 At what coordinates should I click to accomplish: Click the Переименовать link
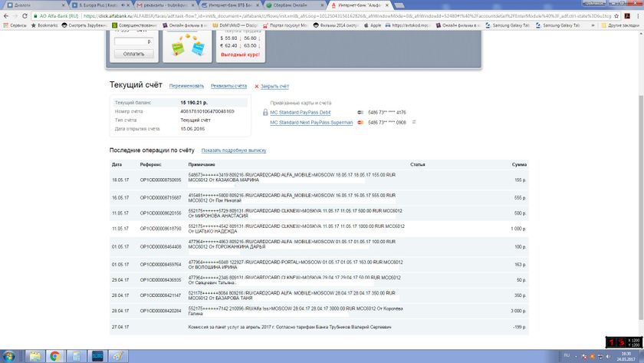click(x=186, y=86)
